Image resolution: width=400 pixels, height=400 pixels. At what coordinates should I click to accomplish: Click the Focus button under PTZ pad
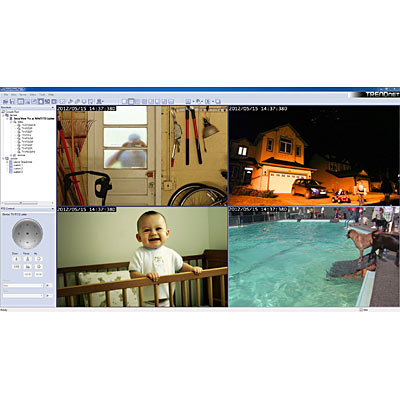[x=28, y=259]
